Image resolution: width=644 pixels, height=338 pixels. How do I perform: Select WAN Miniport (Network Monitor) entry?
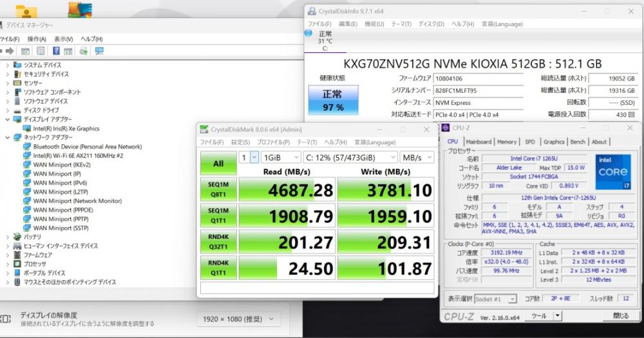pos(78,201)
